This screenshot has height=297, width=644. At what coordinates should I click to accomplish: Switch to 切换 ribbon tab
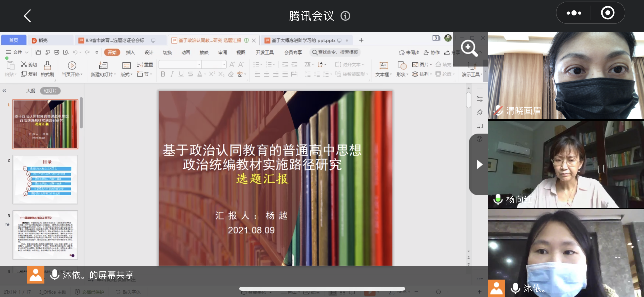click(167, 53)
